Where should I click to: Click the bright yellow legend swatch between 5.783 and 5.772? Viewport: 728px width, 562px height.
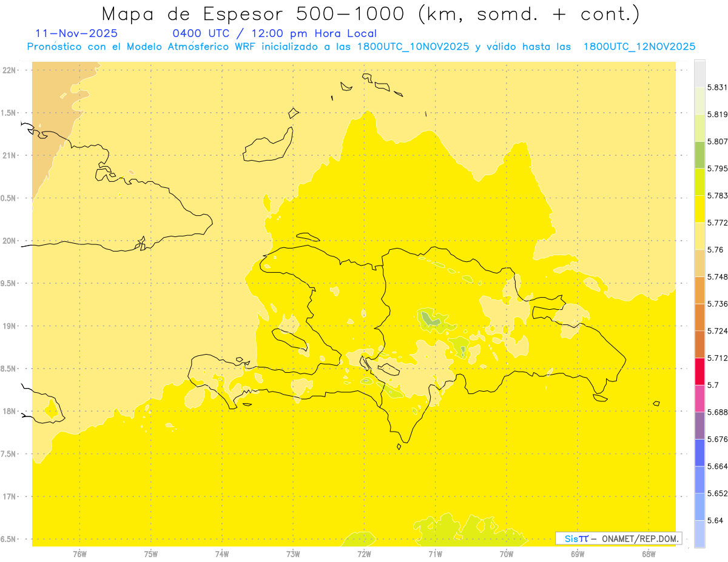click(x=699, y=209)
